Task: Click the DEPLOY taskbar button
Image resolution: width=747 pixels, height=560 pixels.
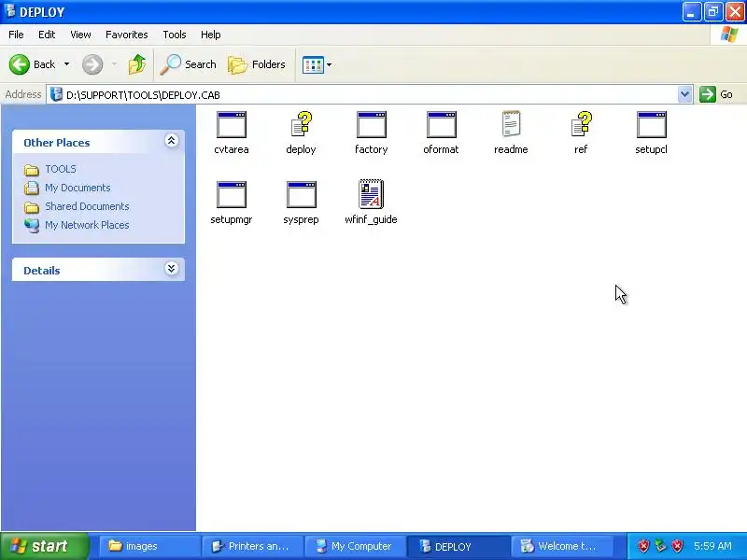Action: [458, 546]
